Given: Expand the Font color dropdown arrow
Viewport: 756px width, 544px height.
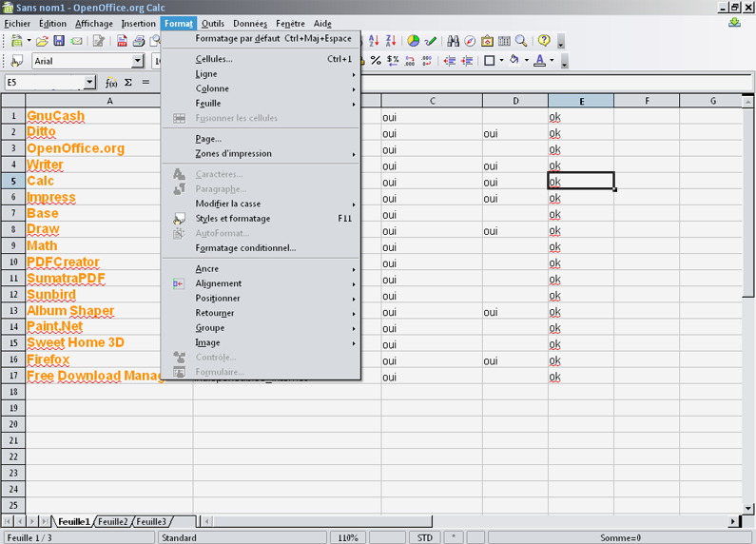Looking at the screenshot, I should (x=552, y=61).
